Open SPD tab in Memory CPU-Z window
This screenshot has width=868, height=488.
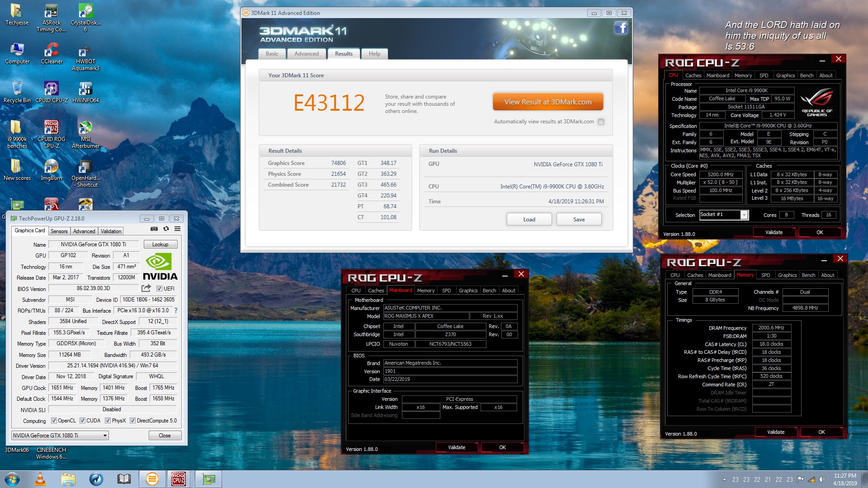point(765,275)
